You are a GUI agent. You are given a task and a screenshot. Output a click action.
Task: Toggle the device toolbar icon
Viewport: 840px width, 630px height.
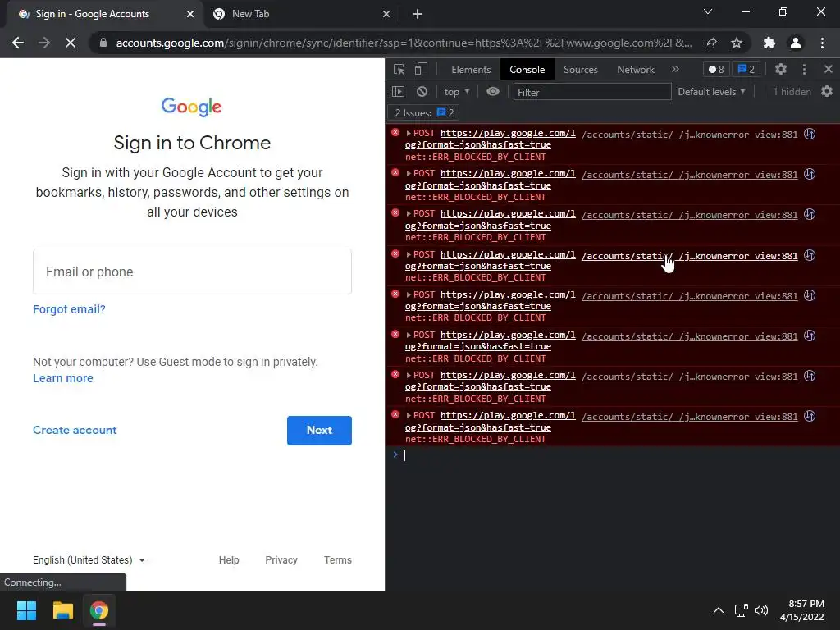click(x=421, y=69)
